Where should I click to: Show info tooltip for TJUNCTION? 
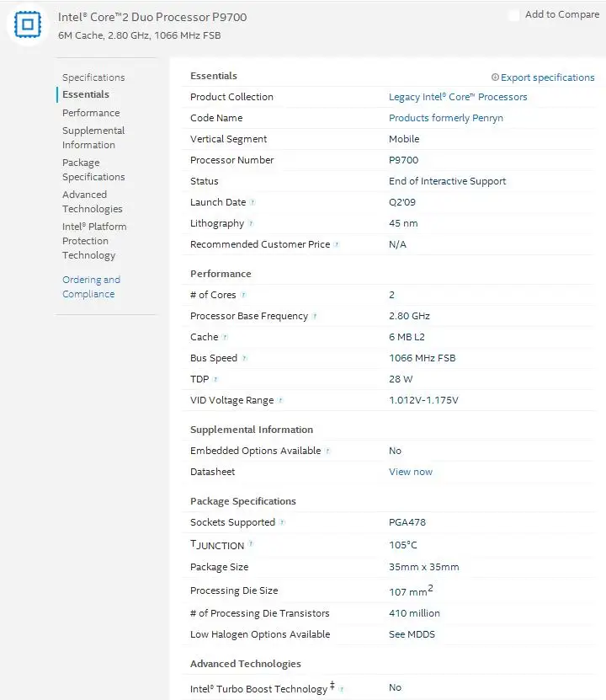point(251,544)
